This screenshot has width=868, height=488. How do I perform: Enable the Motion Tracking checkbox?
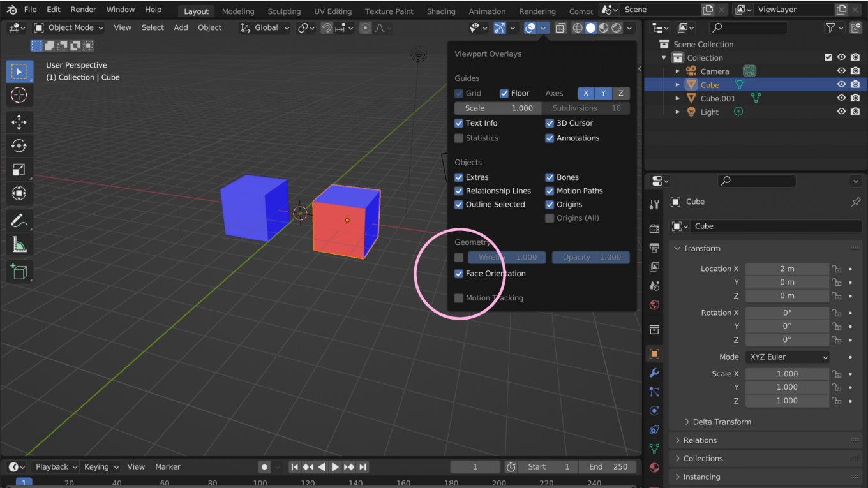click(458, 298)
